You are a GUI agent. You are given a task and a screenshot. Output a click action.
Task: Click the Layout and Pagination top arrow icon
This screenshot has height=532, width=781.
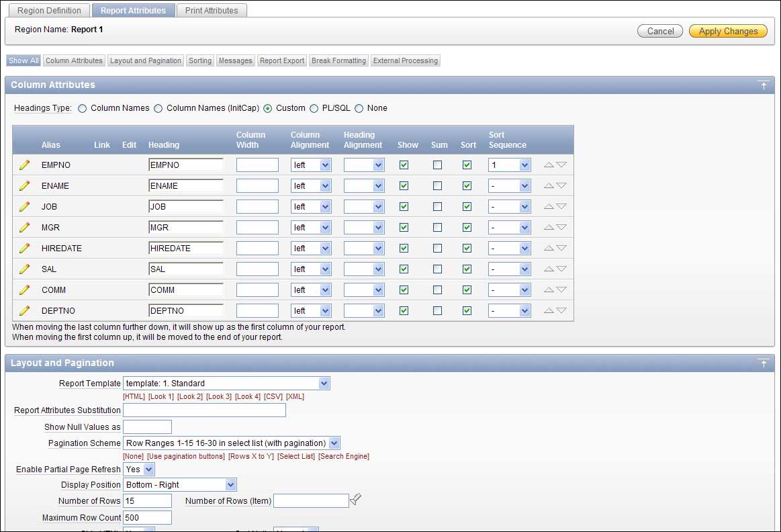(763, 363)
